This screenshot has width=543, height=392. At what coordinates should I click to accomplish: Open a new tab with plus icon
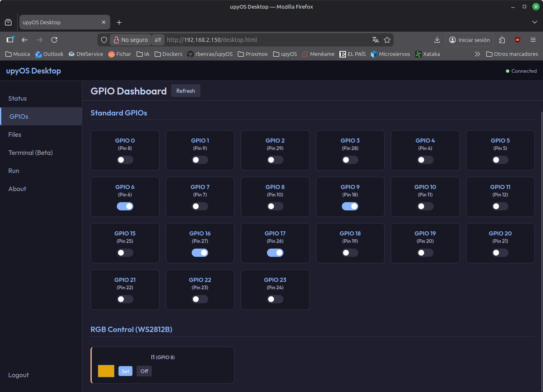coord(119,22)
